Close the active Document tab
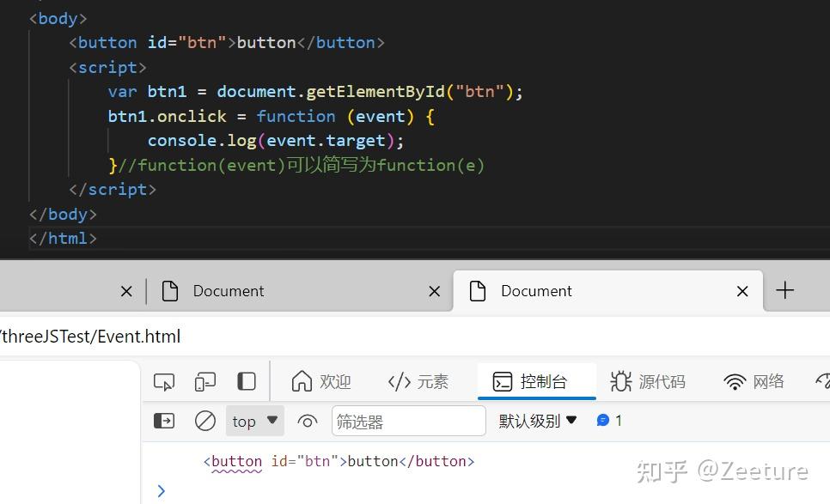The height and width of the screenshot is (504, 830). [742, 291]
